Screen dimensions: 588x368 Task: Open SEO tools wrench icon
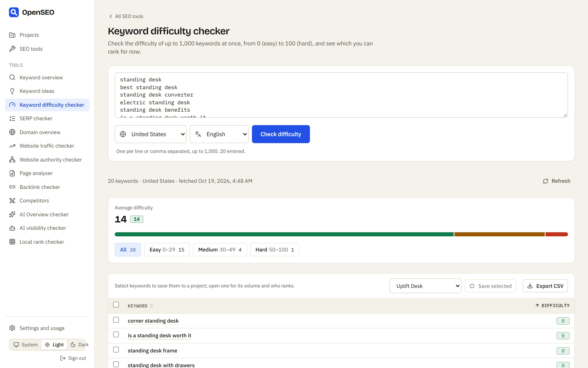point(12,49)
